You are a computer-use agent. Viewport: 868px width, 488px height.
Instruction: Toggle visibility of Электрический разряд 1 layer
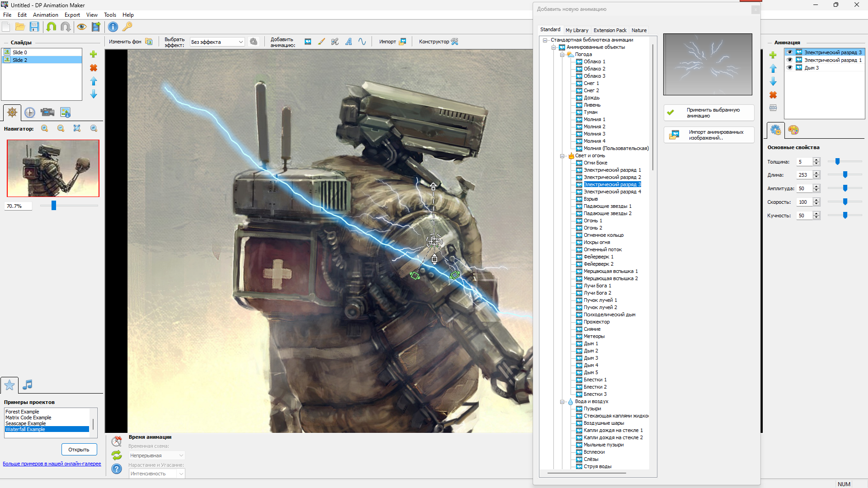(790, 60)
